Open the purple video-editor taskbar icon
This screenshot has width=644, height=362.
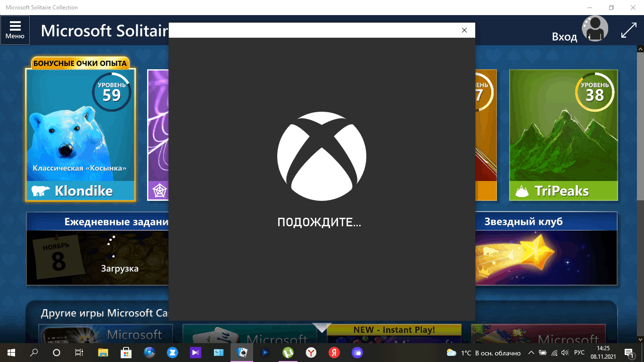pyautogui.click(x=196, y=353)
